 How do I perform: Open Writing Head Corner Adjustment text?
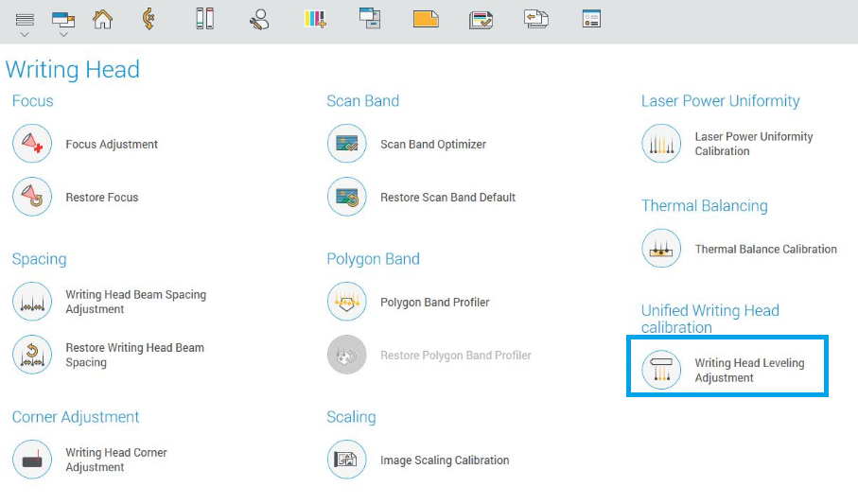[x=116, y=460]
